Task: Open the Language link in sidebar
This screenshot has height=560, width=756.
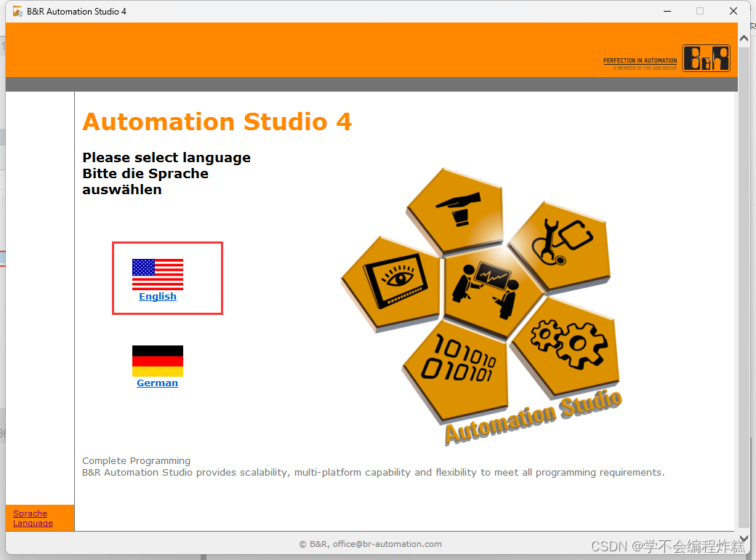Action: 33,523
